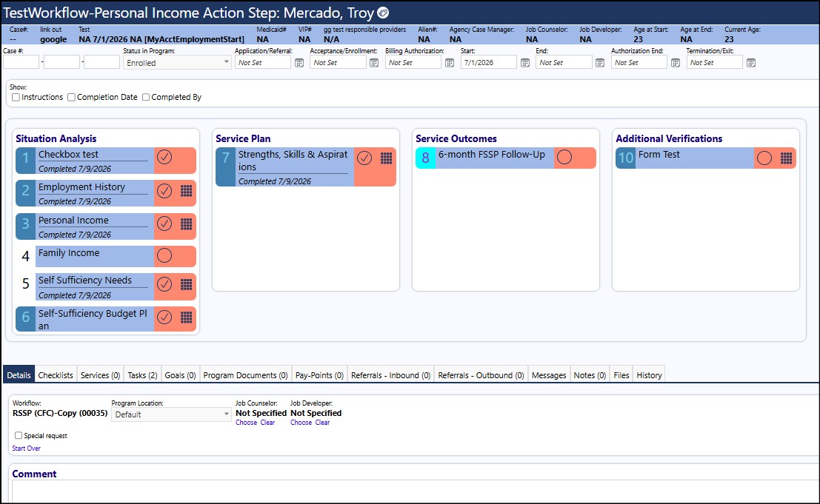Mark 6-month FSSP Follow-Up as complete
The image size is (820, 504).
[x=564, y=157]
